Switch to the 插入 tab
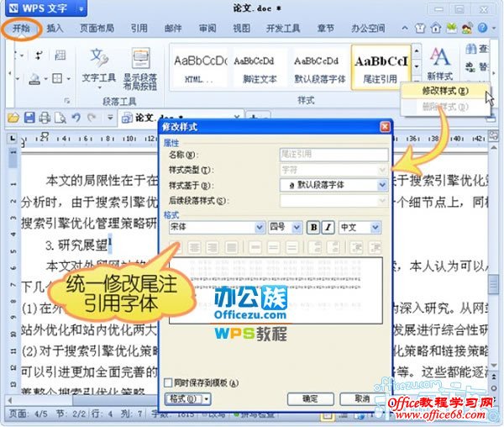The width and height of the screenshot is (504, 427). point(55,29)
